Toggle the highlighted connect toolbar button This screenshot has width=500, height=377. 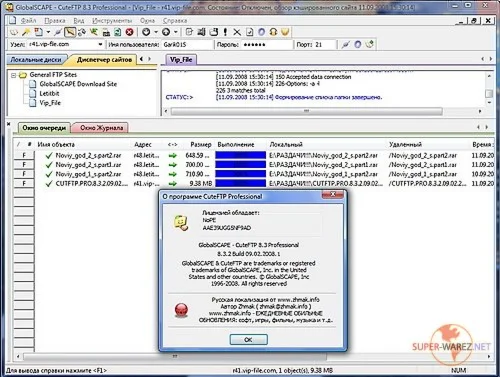[x=70, y=32]
